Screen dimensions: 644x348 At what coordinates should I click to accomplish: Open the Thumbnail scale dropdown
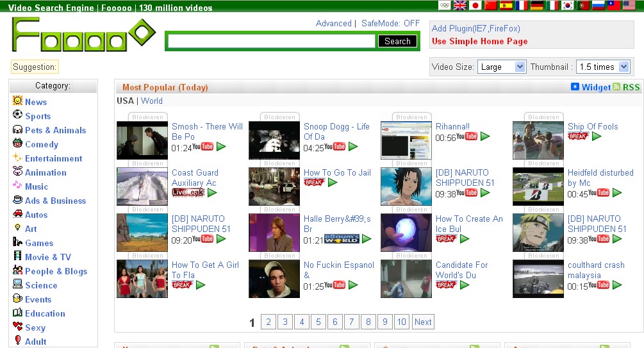point(603,67)
